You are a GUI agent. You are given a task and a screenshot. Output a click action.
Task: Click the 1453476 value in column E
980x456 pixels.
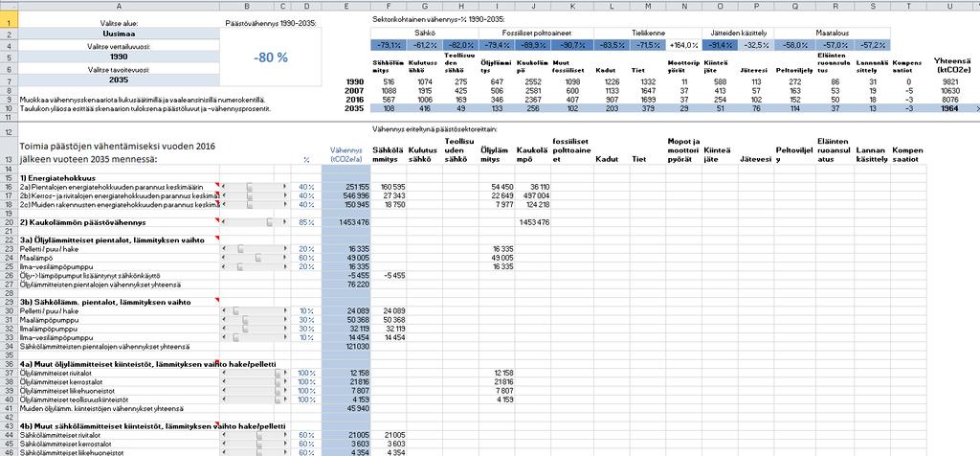click(x=346, y=222)
